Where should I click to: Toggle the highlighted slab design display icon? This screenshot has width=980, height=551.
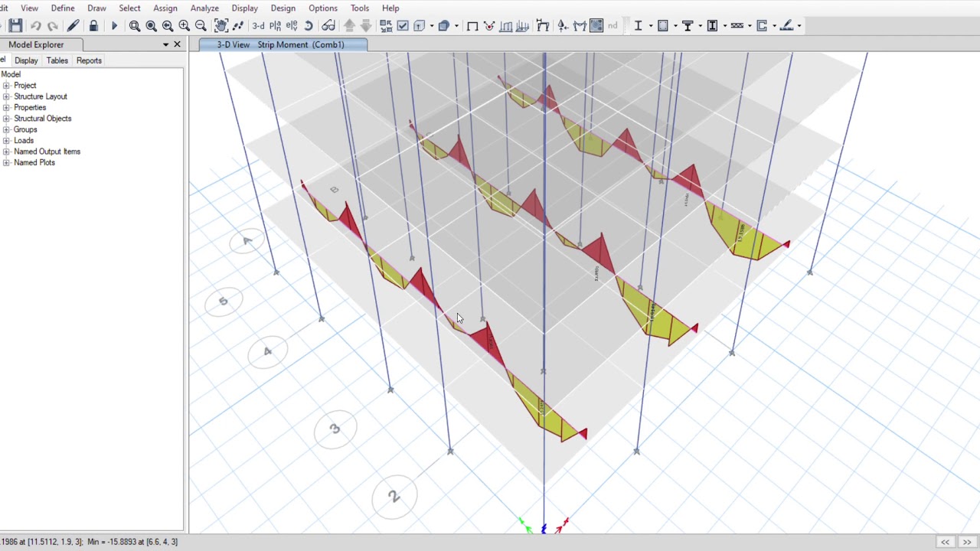click(x=596, y=25)
